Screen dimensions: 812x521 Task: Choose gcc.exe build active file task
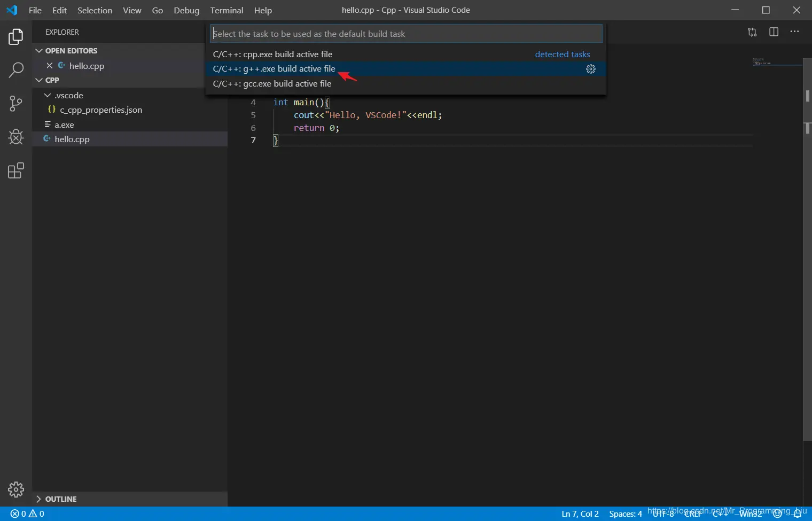[x=406, y=83]
